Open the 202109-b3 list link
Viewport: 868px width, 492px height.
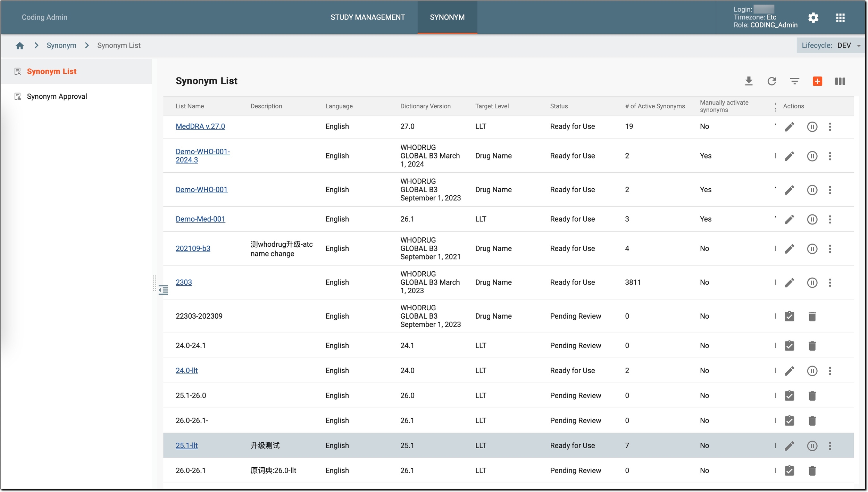point(193,249)
